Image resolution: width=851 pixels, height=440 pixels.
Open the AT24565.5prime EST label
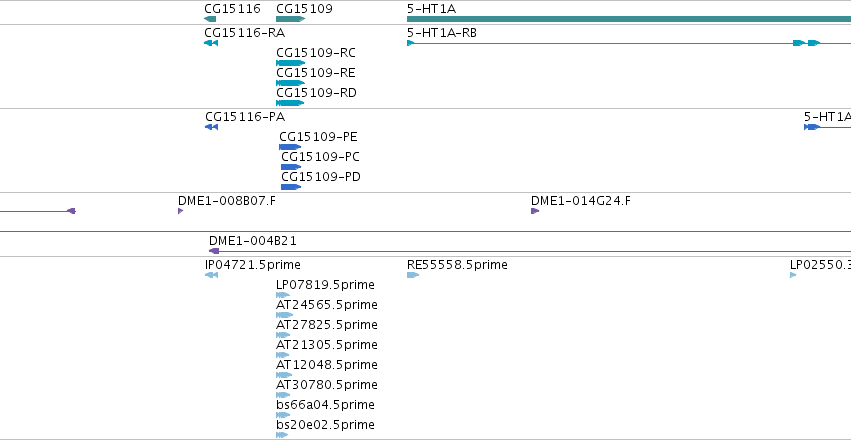[x=327, y=305]
